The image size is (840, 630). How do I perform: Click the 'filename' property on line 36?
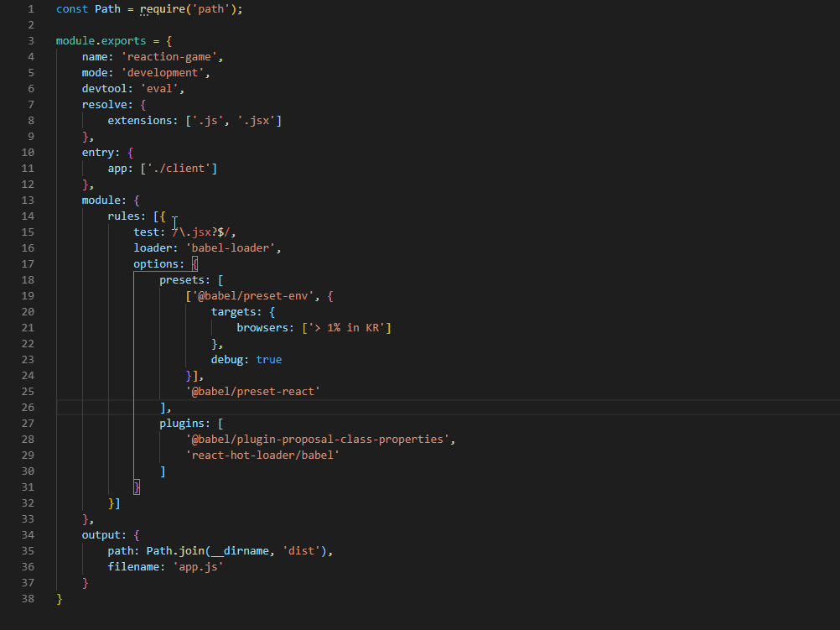[133, 567]
